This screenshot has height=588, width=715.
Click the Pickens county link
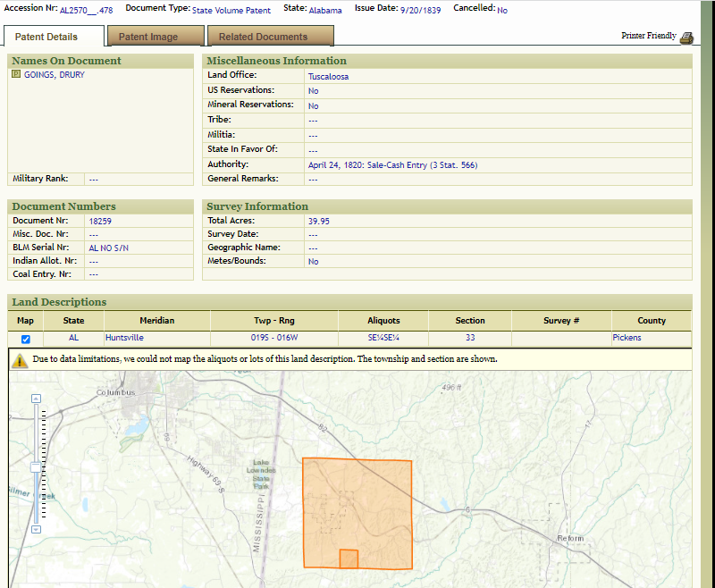pyautogui.click(x=627, y=338)
